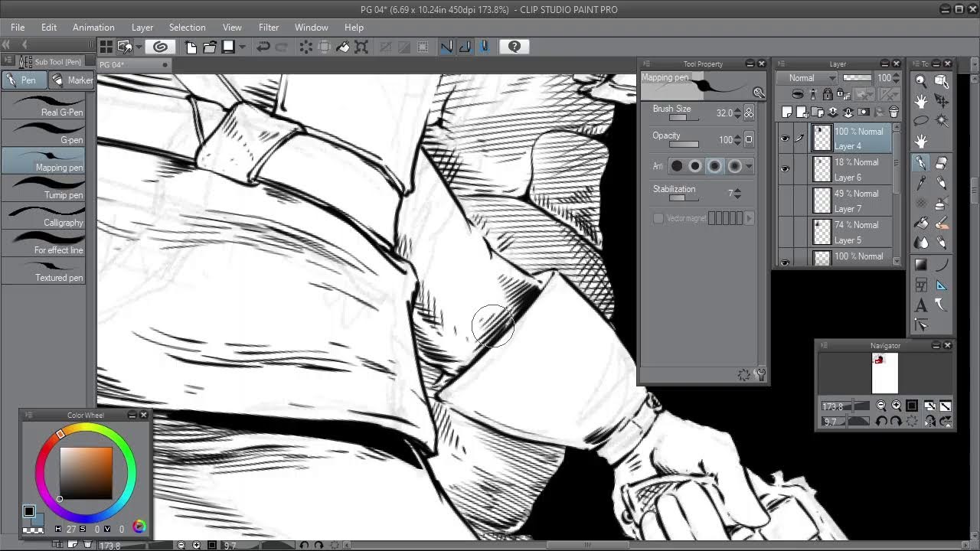
Task: Click the Opacity slider in Tool Property
Action: pyautogui.click(x=684, y=144)
